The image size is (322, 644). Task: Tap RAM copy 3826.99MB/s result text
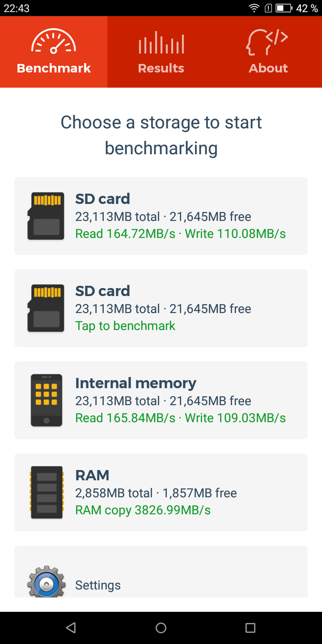(143, 510)
